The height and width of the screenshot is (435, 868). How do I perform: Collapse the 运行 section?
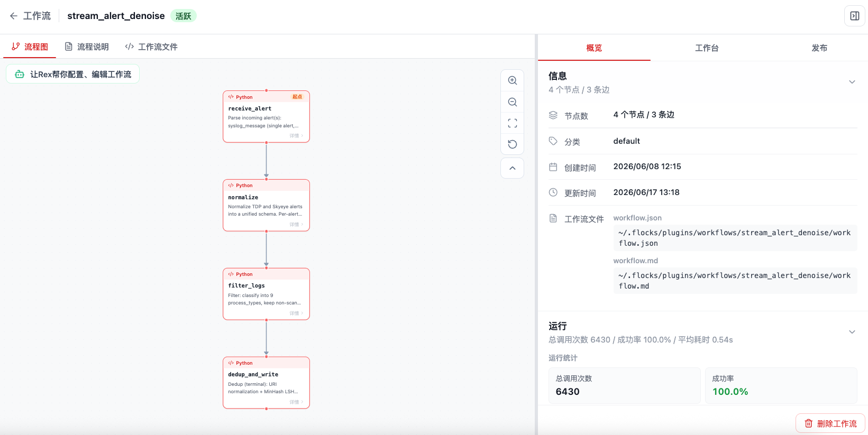click(852, 332)
